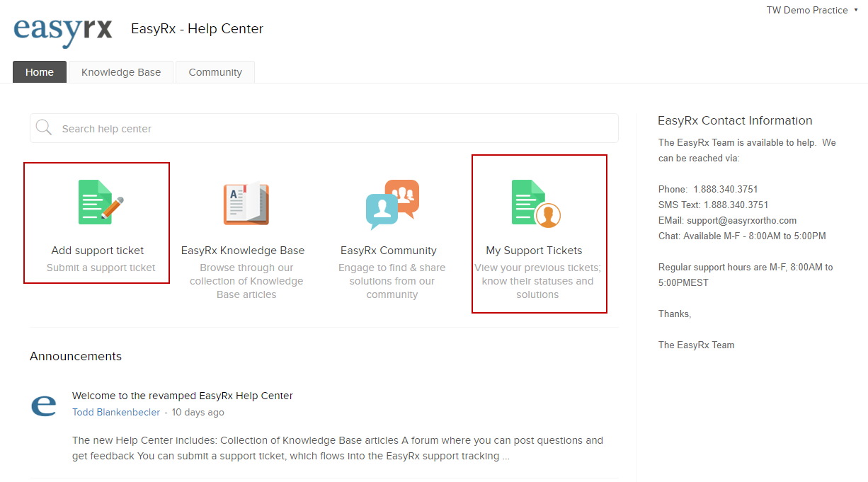Image resolution: width=868 pixels, height=482 pixels.
Task: Click the EasyRx Contact Information heading
Action: coord(735,120)
